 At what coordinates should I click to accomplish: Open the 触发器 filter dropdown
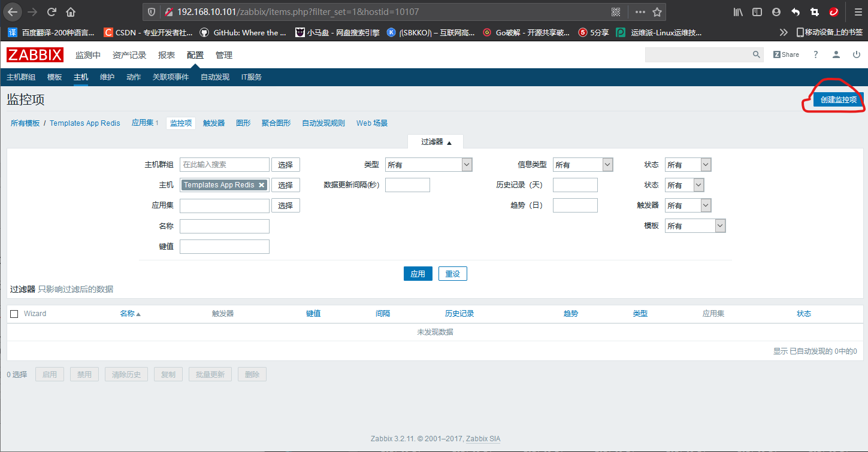pos(688,205)
